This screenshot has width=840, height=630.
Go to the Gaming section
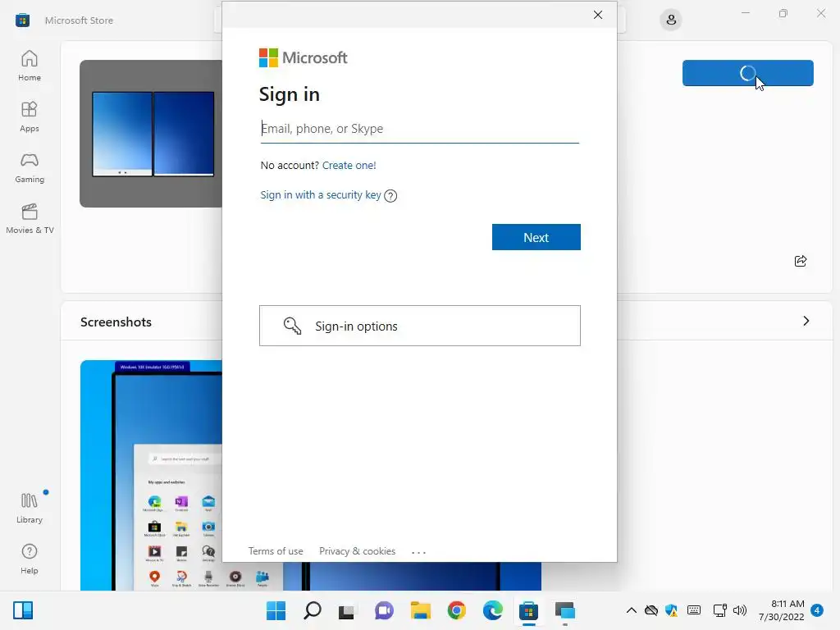(x=30, y=167)
